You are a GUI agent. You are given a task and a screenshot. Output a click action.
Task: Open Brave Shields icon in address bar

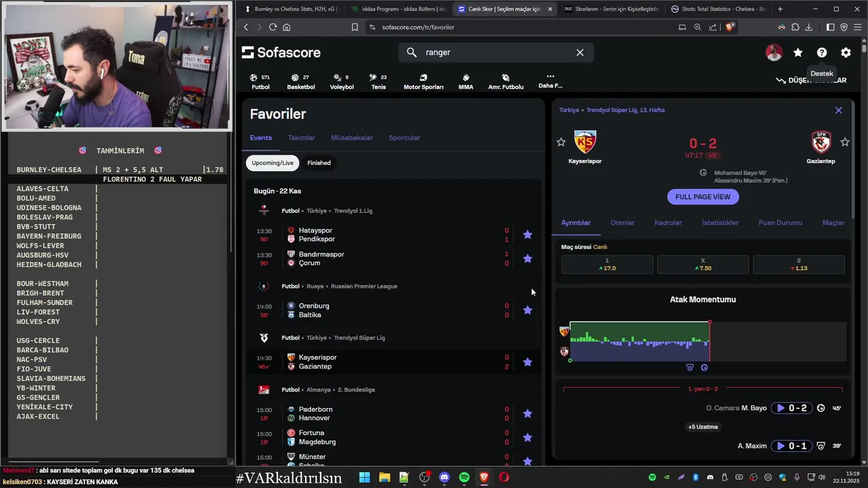730,27
